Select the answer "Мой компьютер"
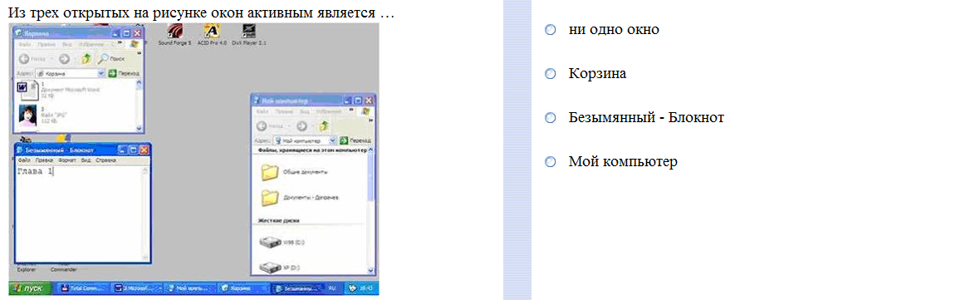Screen dimensions: 980x300 [x=550, y=162]
